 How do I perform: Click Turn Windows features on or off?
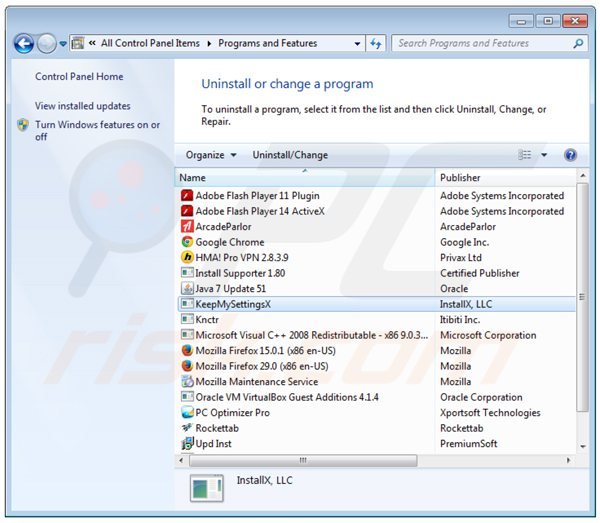point(97,131)
